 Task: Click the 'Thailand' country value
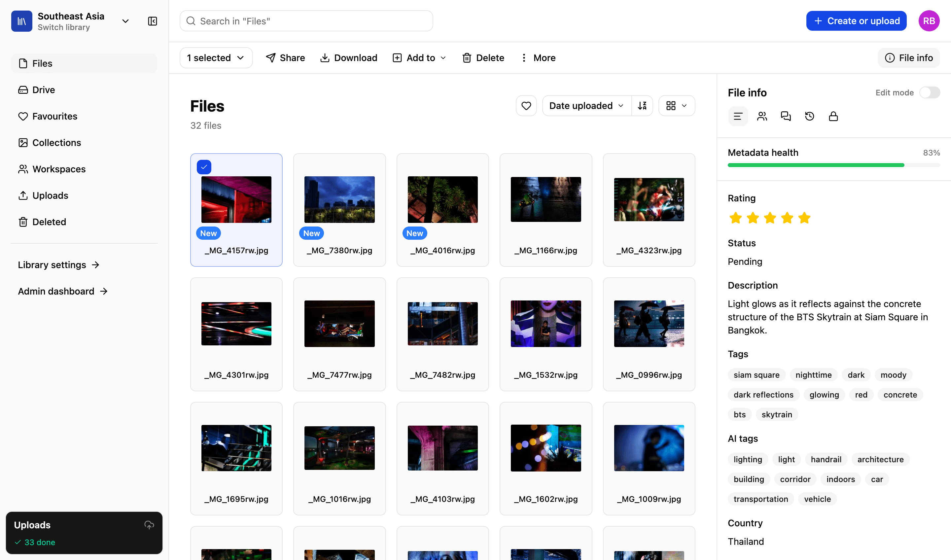[746, 542]
